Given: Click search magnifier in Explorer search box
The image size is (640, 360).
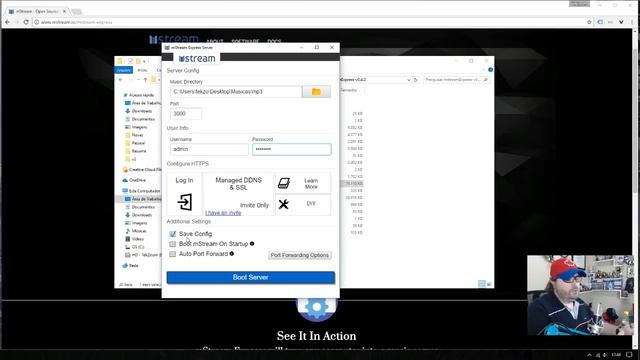Looking at the screenshot, I should [485, 80].
